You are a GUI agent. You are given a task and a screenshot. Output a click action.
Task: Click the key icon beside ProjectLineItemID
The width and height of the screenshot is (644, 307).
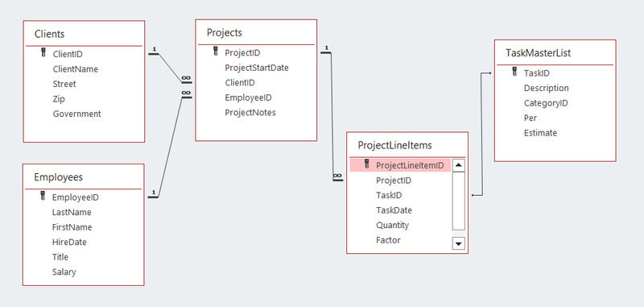click(367, 164)
